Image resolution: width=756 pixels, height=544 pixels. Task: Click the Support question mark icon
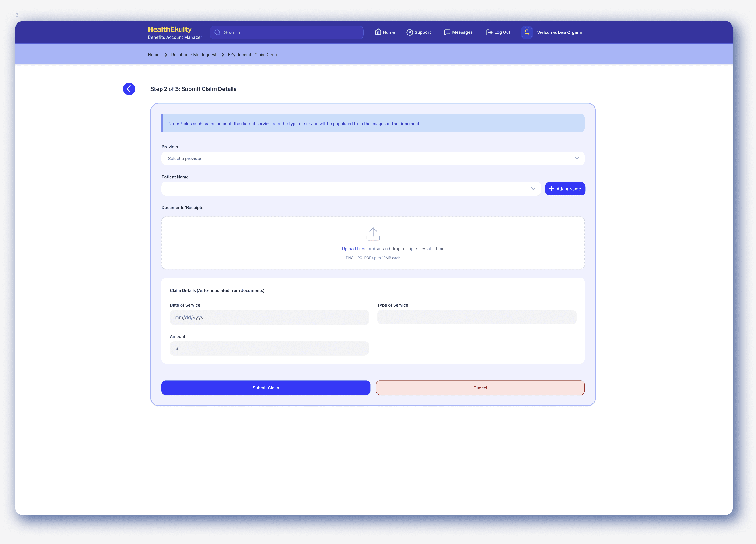click(x=410, y=32)
